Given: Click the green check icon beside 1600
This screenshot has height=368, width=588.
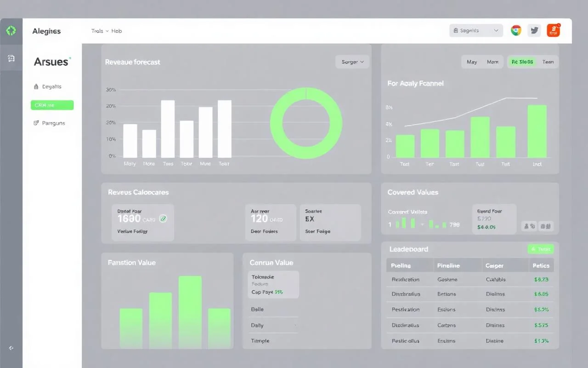Looking at the screenshot, I should click(163, 219).
